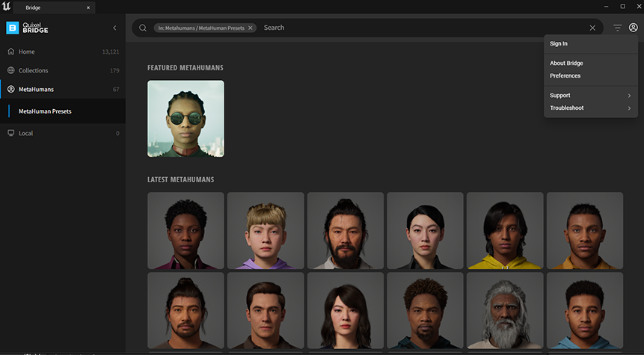
Task: Select MetaHuman Presets subcategory
Action: [45, 111]
